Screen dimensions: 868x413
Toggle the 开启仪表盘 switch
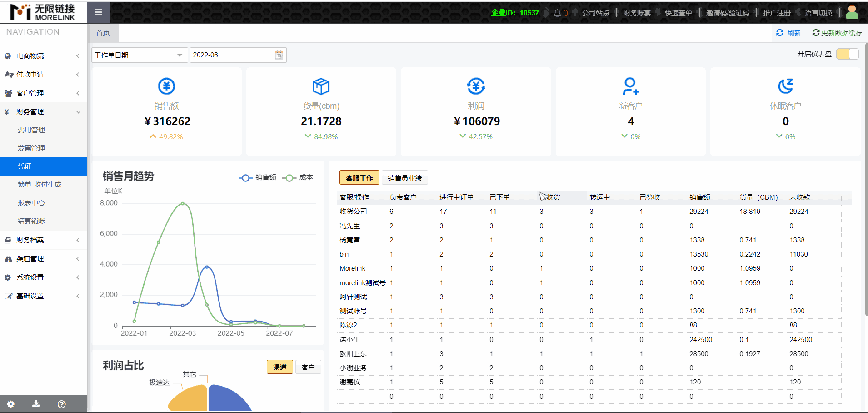(x=847, y=54)
